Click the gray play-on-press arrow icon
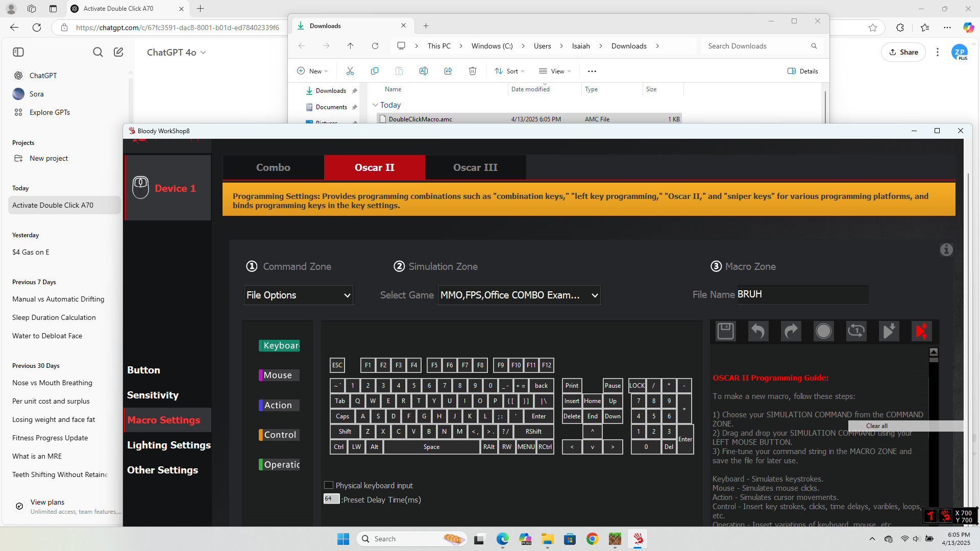This screenshot has width=980, height=551. click(x=889, y=331)
